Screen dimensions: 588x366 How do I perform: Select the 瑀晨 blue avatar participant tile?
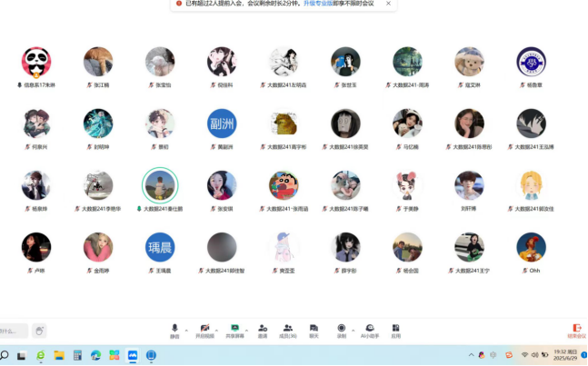[x=160, y=247]
